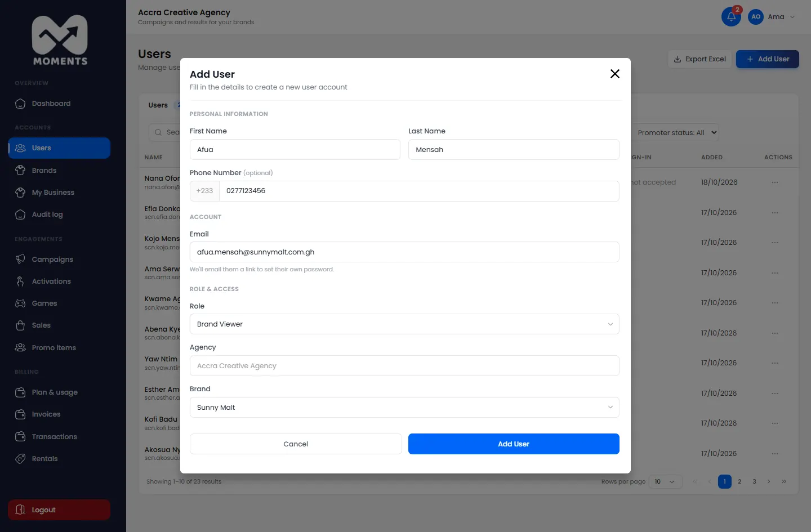Click the Dashboard sidebar icon

(20, 104)
